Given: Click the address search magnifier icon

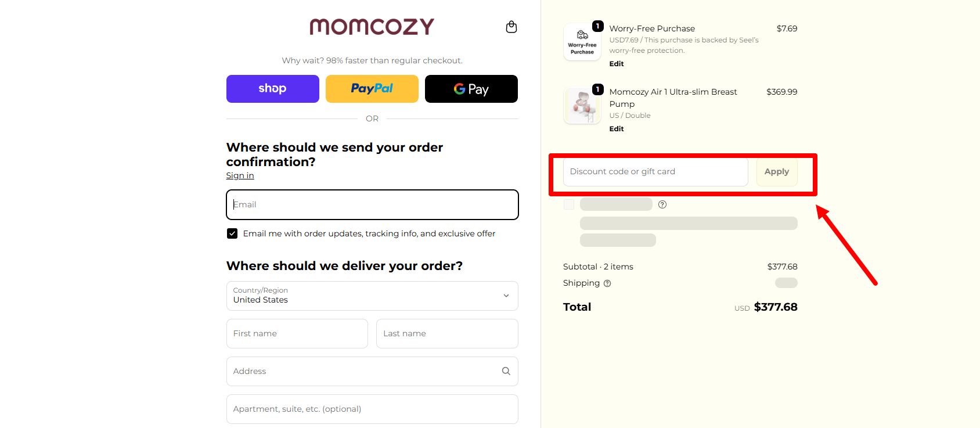Looking at the screenshot, I should click(505, 371).
